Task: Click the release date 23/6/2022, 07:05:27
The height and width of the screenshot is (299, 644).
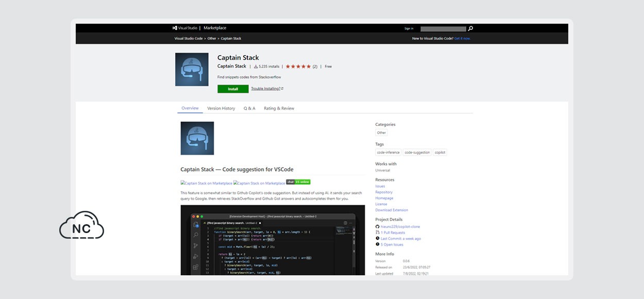Action: point(416,267)
